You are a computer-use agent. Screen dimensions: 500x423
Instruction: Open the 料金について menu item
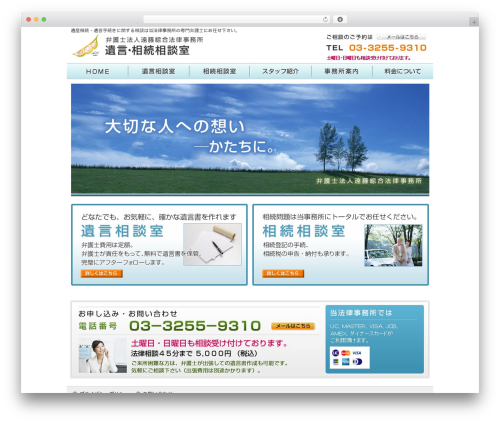pos(402,71)
